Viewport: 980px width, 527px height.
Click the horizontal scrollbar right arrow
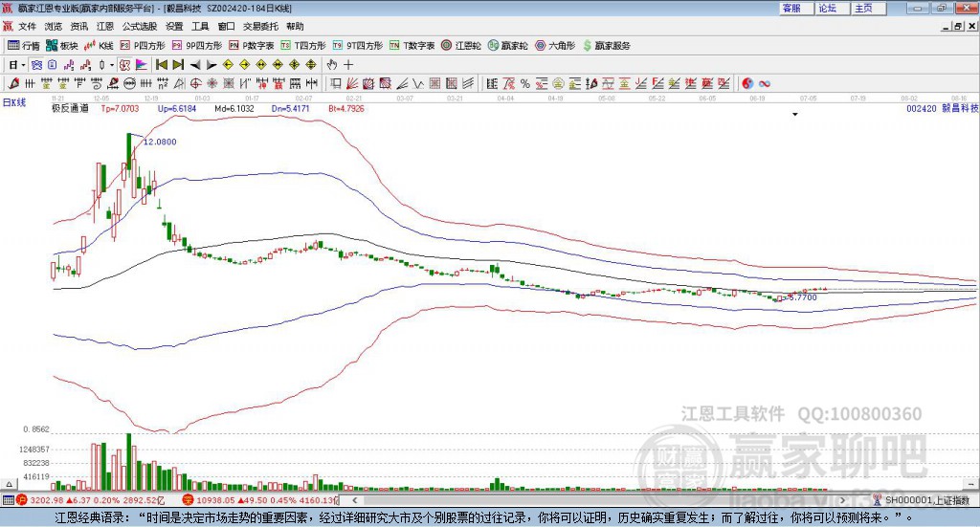click(842, 500)
